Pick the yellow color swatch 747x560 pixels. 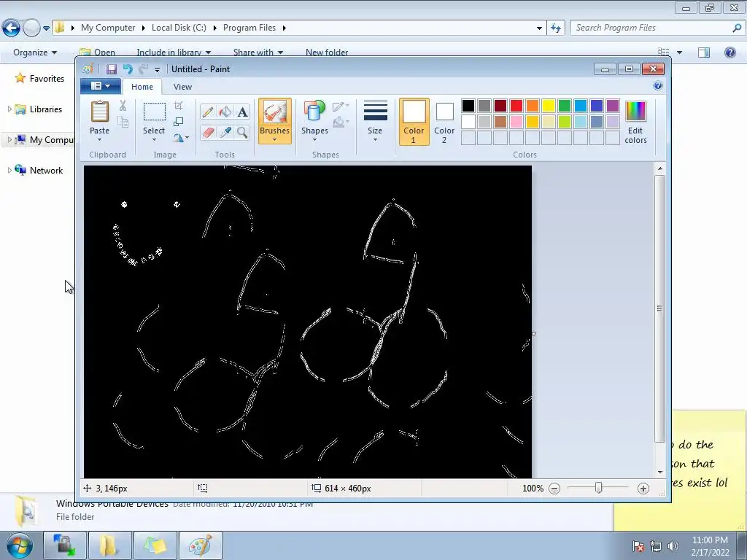549,106
